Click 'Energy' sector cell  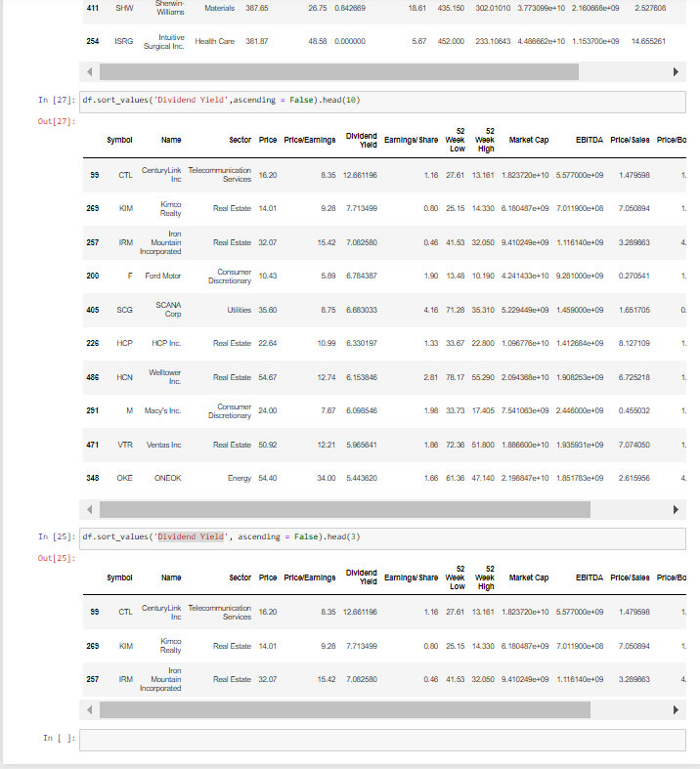tap(240, 478)
